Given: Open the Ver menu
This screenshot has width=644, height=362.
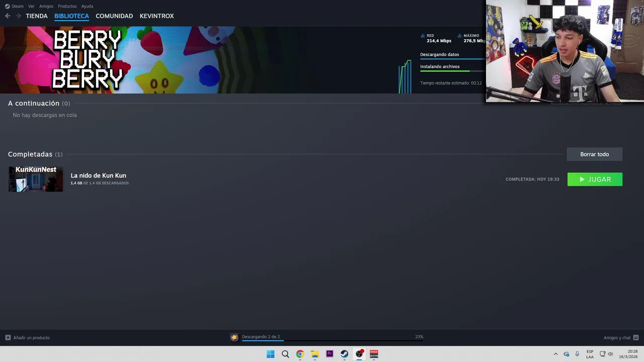Looking at the screenshot, I should (x=31, y=6).
